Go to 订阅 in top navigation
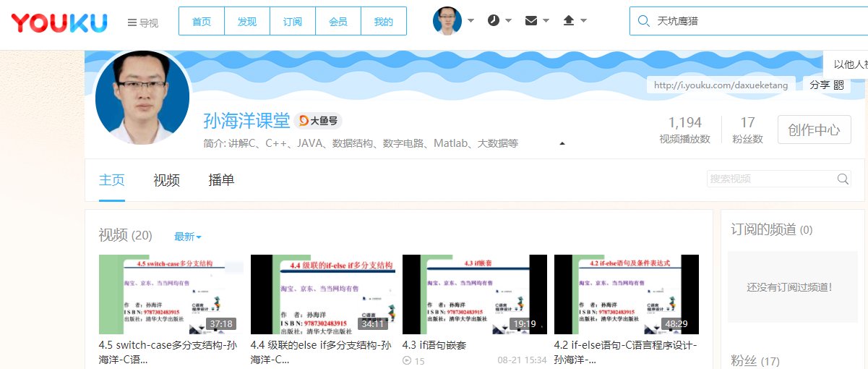This screenshot has width=868, height=369. click(x=293, y=22)
